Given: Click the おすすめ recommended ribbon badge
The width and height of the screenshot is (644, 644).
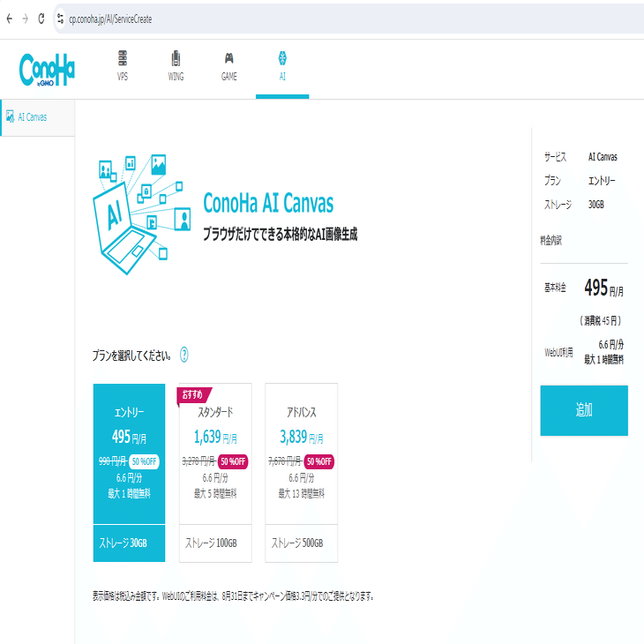Looking at the screenshot, I should tap(194, 394).
